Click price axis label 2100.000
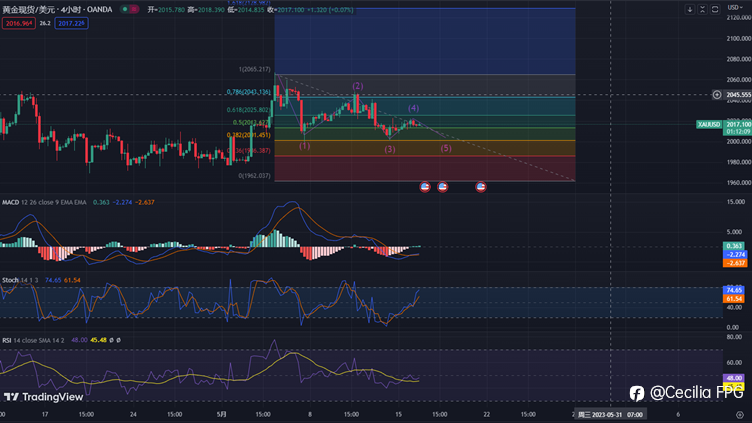The height and width of the screenshot is (423, 752). coord(739,38)
